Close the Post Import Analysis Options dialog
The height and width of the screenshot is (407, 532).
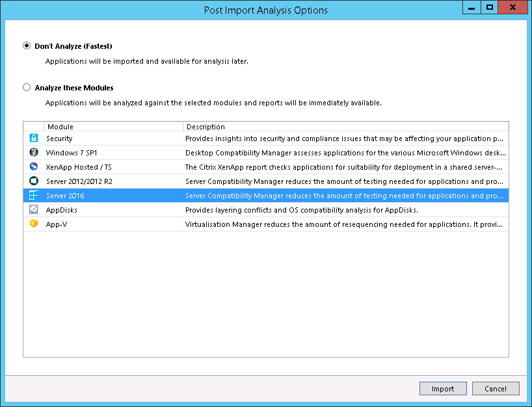[514, 7]
